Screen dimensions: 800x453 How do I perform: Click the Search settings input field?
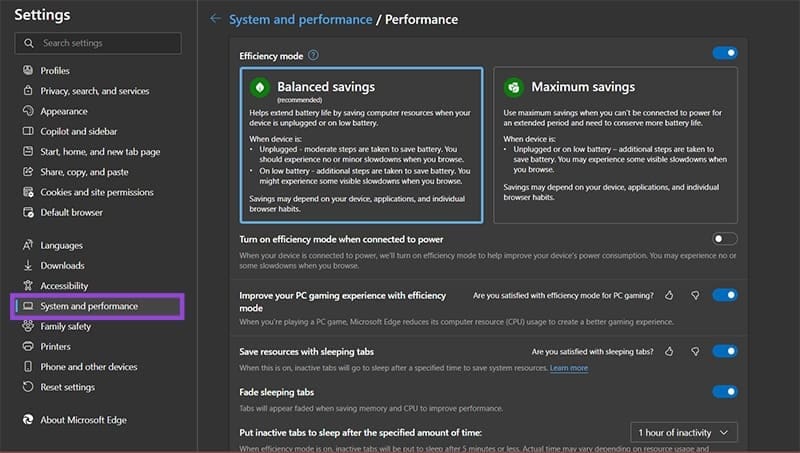[98, 43]
